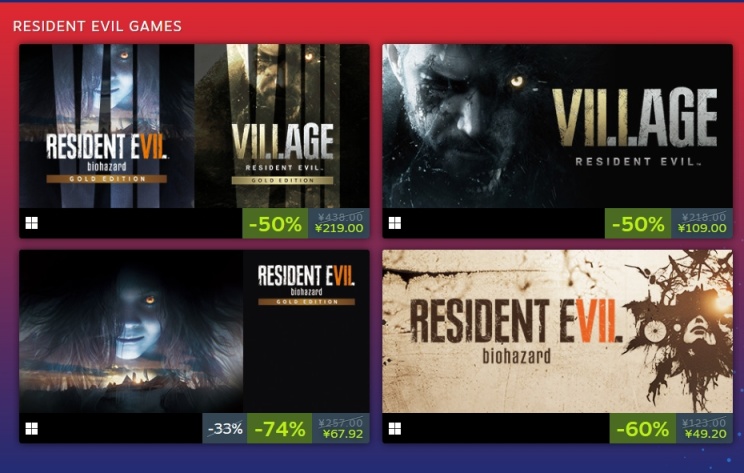
Task: Click the -74% discount badge
Action: click(x=279, y=429)
